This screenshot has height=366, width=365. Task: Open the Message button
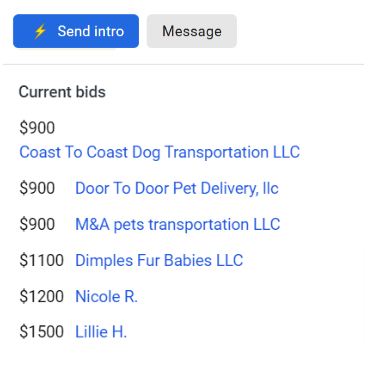(192, 31)
